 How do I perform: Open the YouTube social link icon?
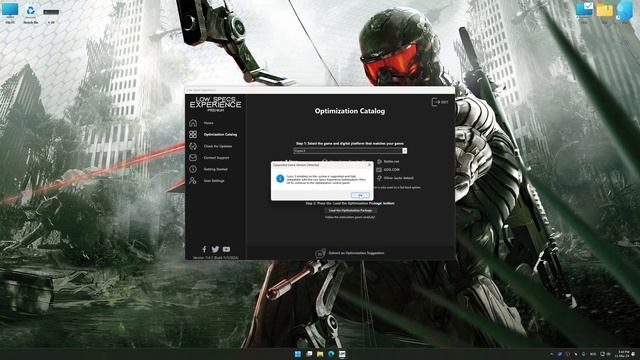coord(226,249)
